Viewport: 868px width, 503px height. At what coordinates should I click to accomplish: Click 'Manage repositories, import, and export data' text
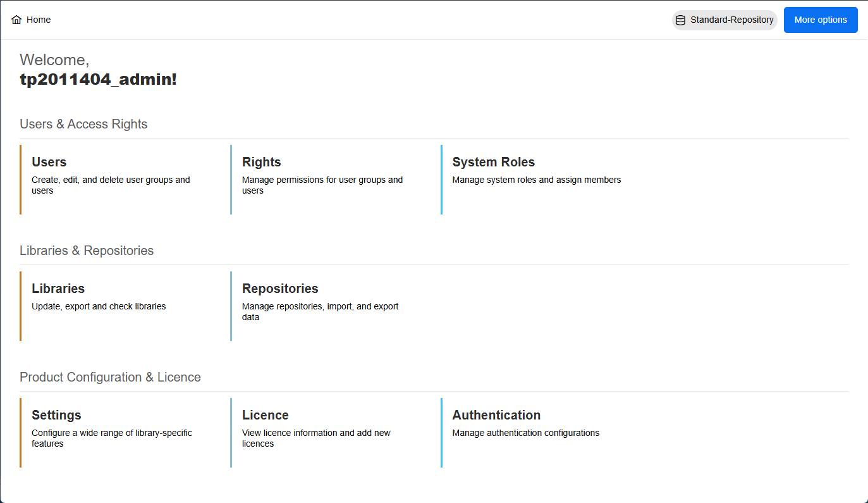coord(320,311)
